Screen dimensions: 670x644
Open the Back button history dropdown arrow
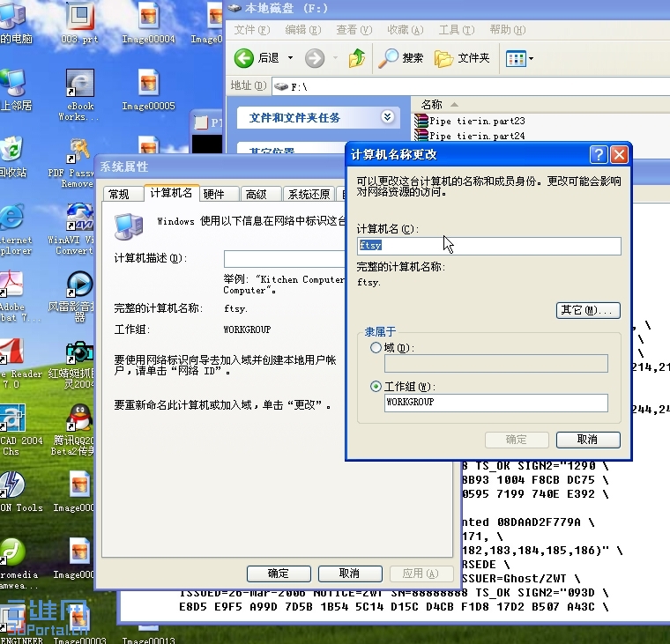point(291,57)
